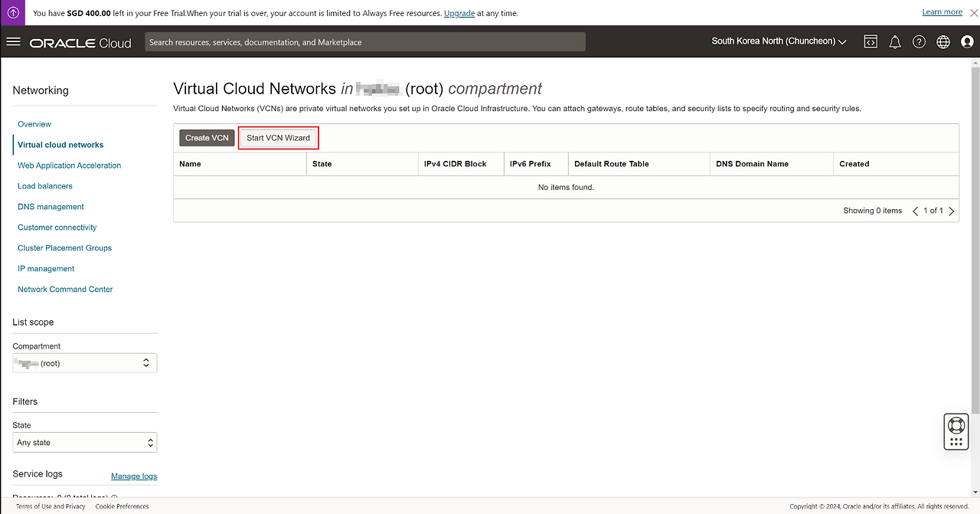The image size is (980, 514).
Task: Open the hamburger navigation menu
Action: tap(13, 42)
